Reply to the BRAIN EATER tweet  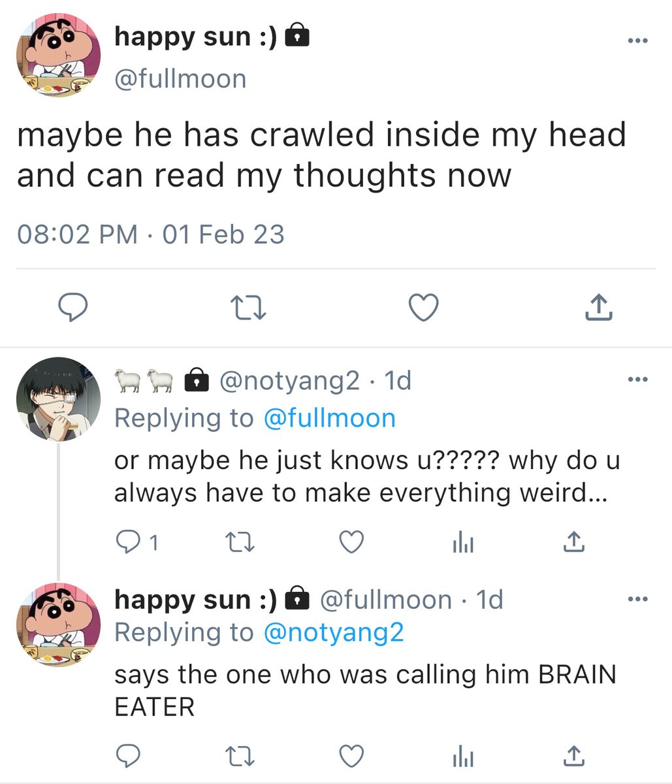[127, 756]
